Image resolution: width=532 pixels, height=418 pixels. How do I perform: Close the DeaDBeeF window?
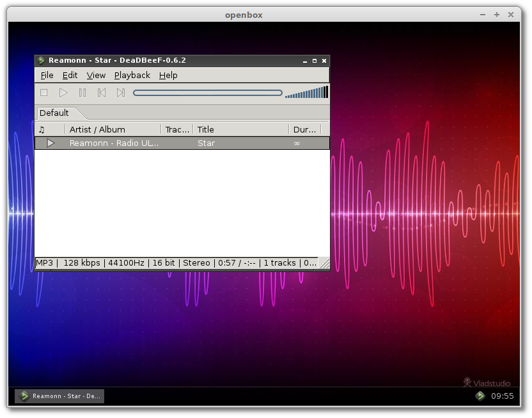pyautogui.click(x=324, y=61)
